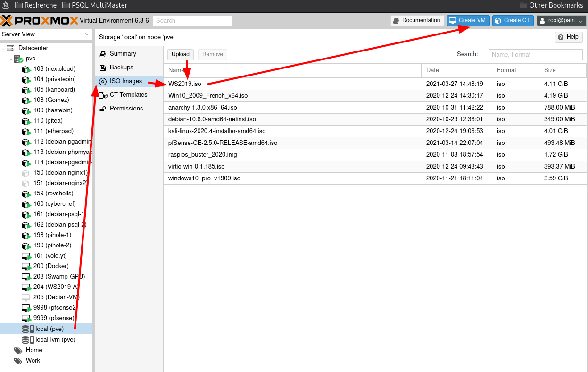Open the Datacenter node icon
This screenshot has width=588, height=372.
[x=10, y=48]
